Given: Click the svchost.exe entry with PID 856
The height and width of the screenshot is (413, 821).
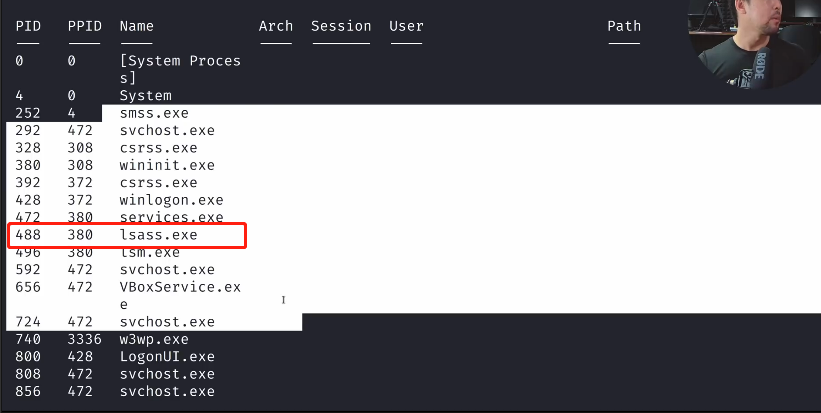Looking at the screenshot, I should 166,391.
